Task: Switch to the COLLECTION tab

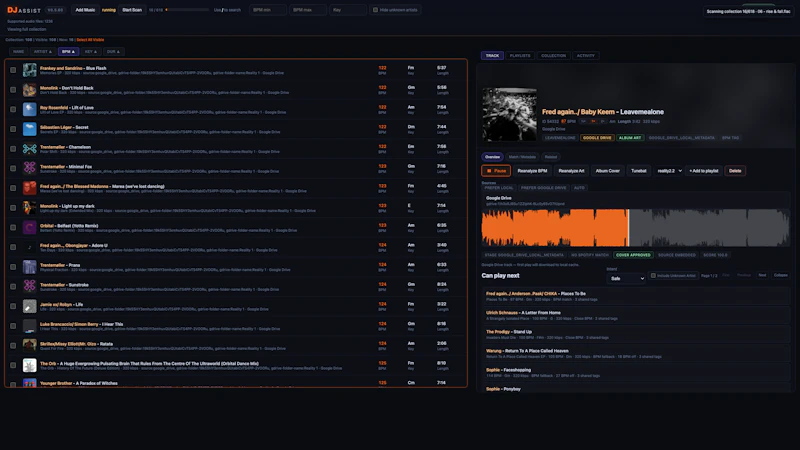Action: click(554, 56)
